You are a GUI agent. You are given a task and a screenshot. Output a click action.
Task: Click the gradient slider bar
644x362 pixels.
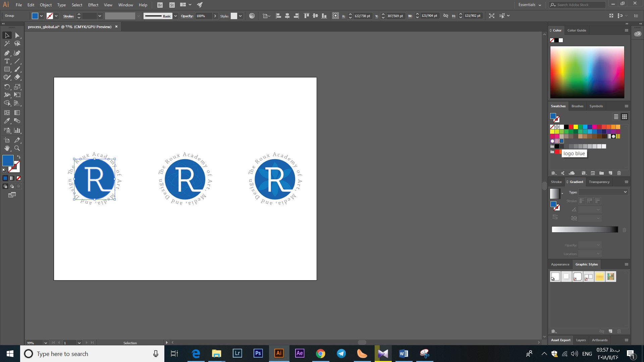585,230
